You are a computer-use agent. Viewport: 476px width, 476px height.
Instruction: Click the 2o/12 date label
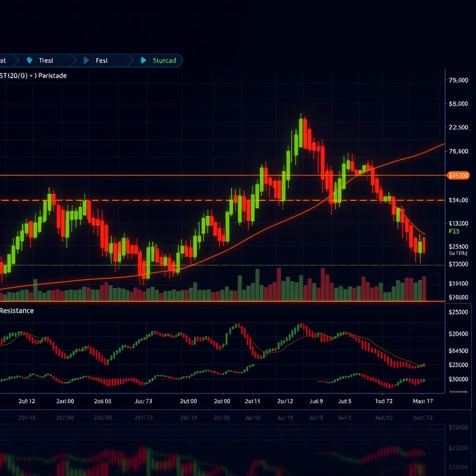coord(285,401)
